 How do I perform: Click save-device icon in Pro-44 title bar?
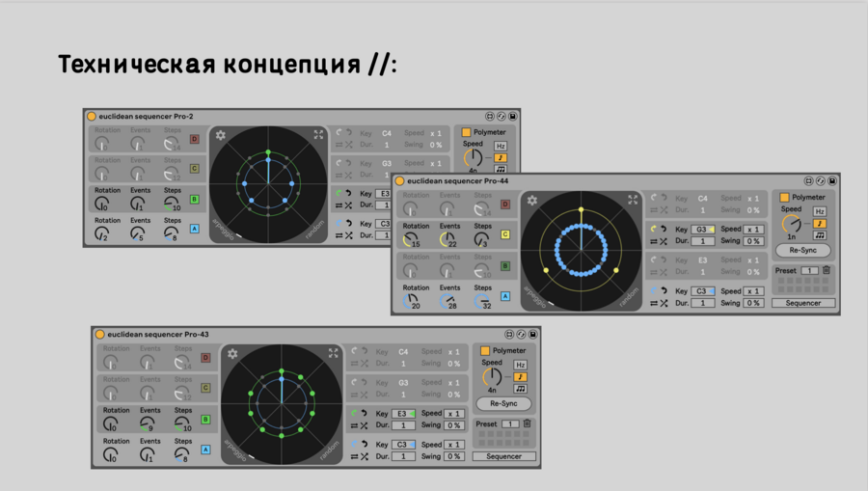pos(832,181)
